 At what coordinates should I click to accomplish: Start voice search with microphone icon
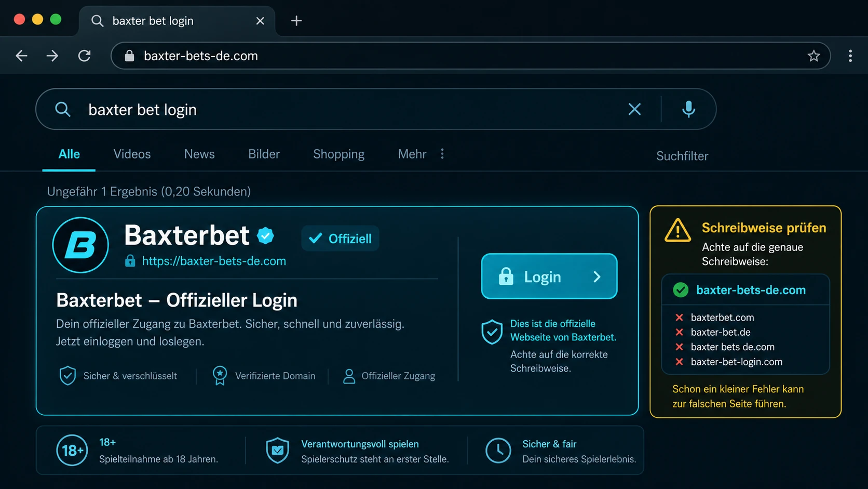pyautogui.click(x=688, y=109)
